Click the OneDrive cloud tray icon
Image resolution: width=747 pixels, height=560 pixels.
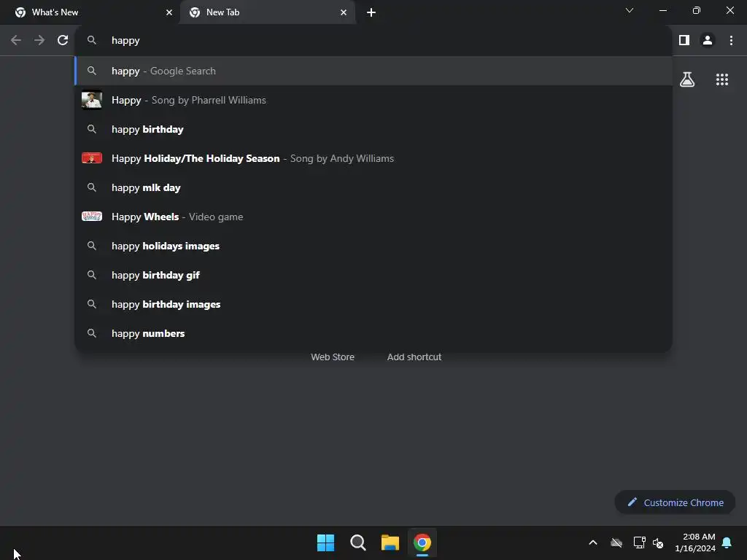616,542
